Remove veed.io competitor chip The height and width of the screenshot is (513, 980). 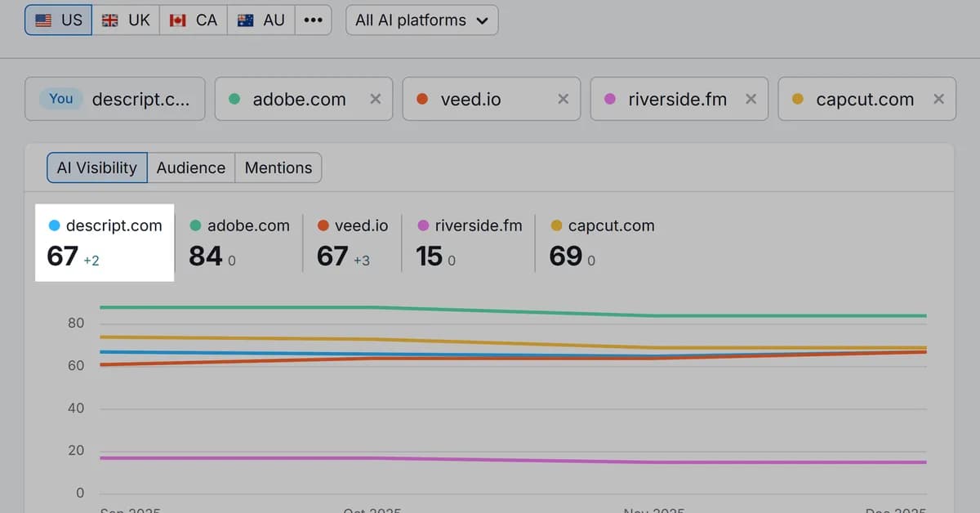[563, 99]
